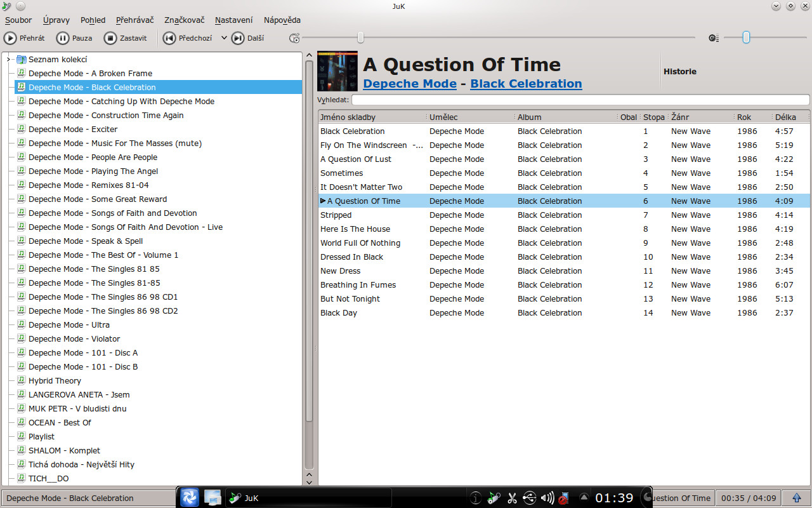
Task: Click playlist icon for Playing The Angel
Action: coord(21,171)
